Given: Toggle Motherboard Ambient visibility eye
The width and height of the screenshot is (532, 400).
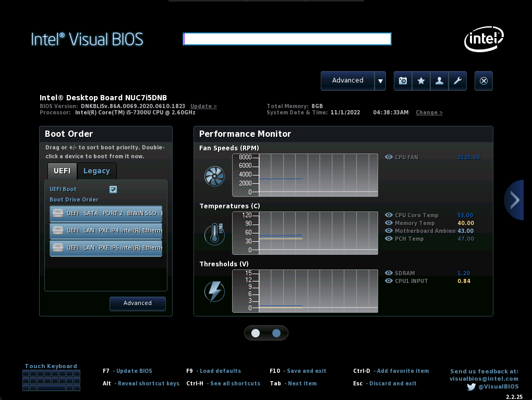Looking at the screenshot, I should (389, 231).
